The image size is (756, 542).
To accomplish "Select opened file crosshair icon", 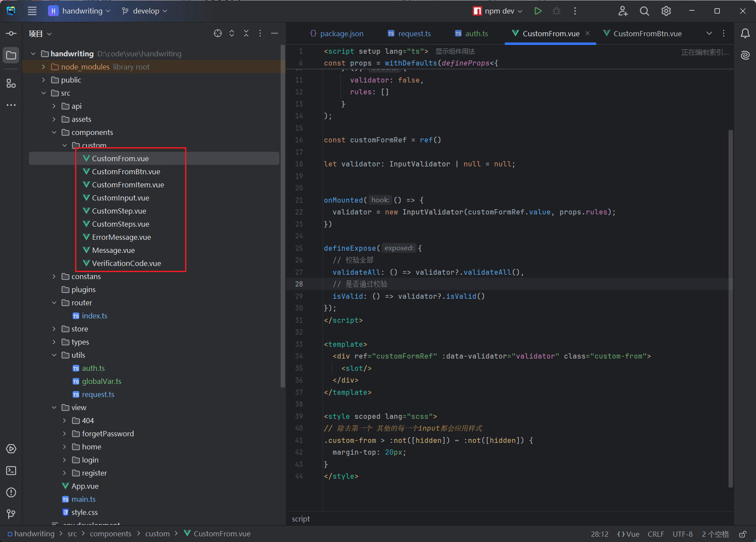I will click(x=218, y=34).
